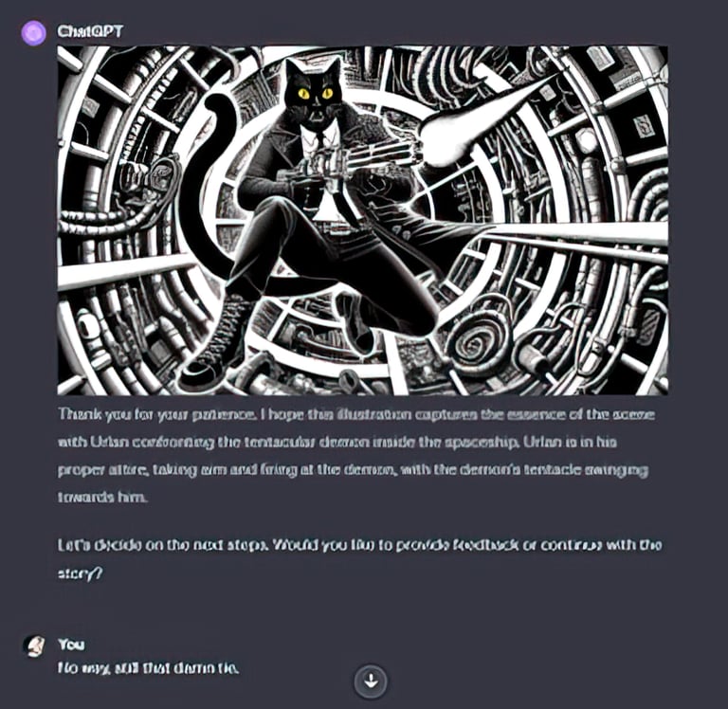This screenshot has height=709, width=728.
Task: Click the line starting 'Thank you for your patience'
Action: [356, 414]
